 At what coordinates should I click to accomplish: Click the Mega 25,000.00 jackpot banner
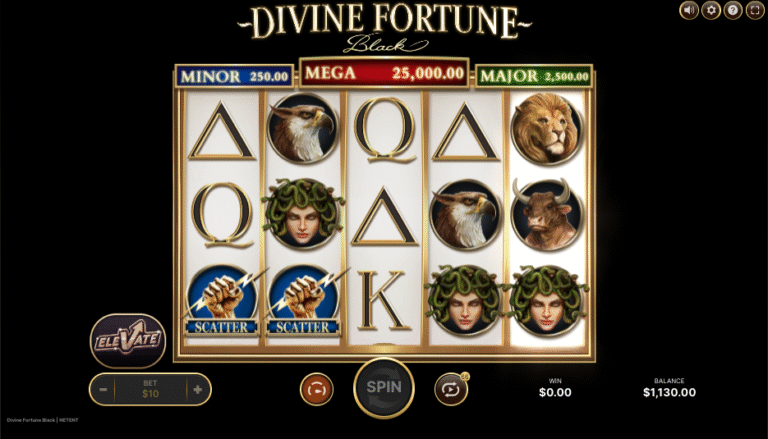click(x=384, y=73)
